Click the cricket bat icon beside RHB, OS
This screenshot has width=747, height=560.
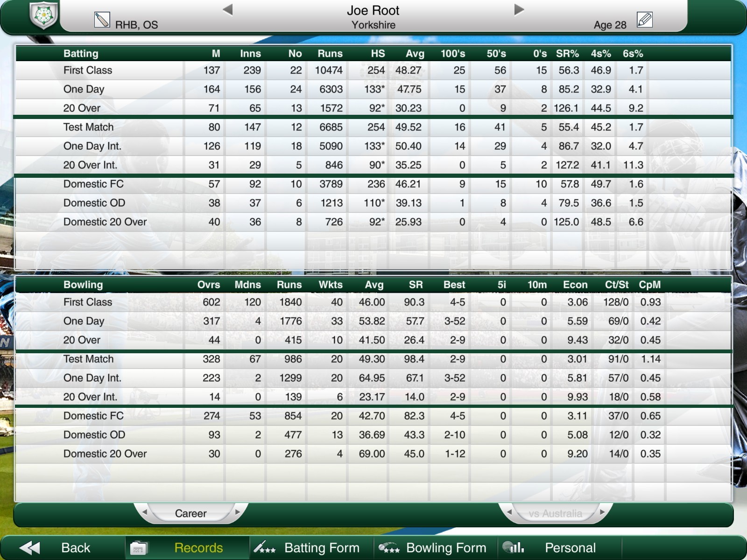(102, 20)
